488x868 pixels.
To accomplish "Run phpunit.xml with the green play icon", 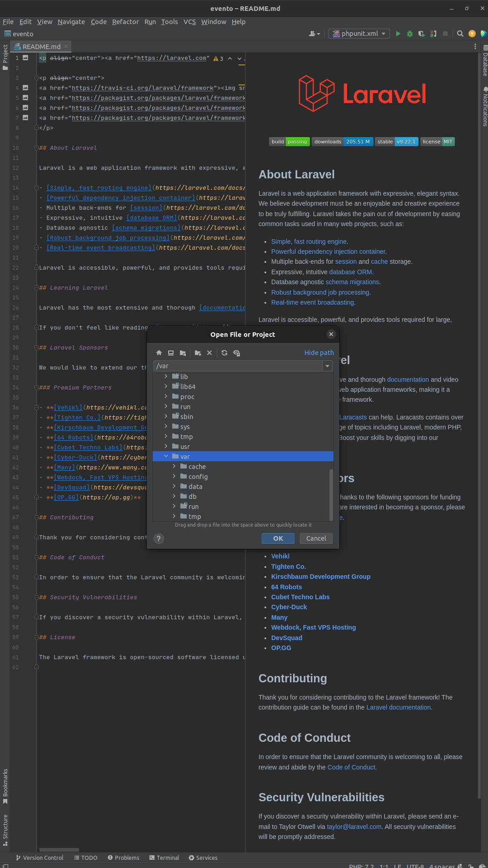I will click(x=398, y=34).
